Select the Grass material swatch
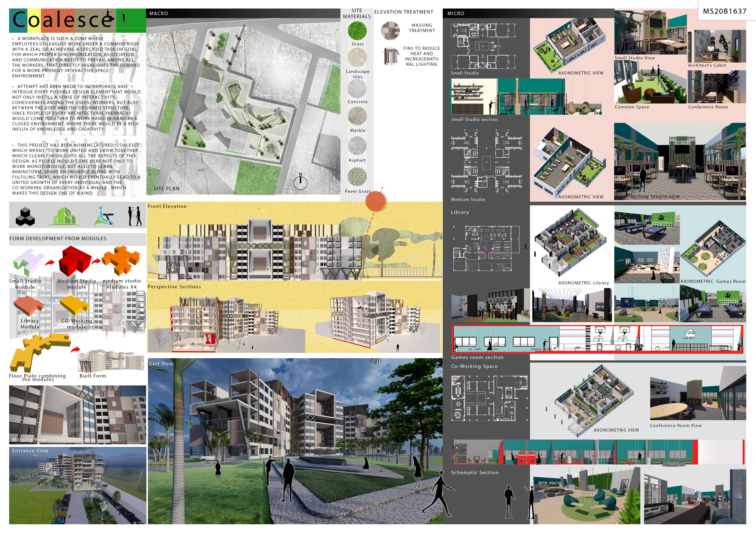This screenshot has width=756, height=534. click(357, 31)
